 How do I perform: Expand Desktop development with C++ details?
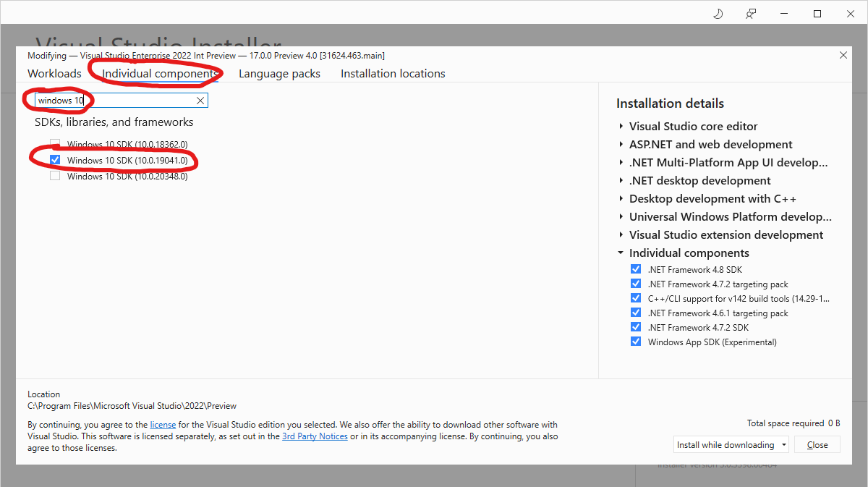coord(622,198)
